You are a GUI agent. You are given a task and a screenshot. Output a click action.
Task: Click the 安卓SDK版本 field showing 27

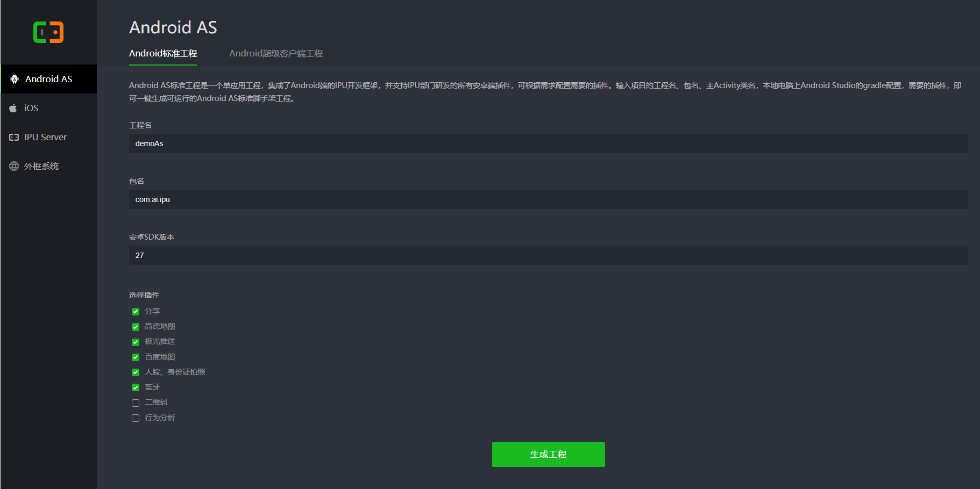548,255
